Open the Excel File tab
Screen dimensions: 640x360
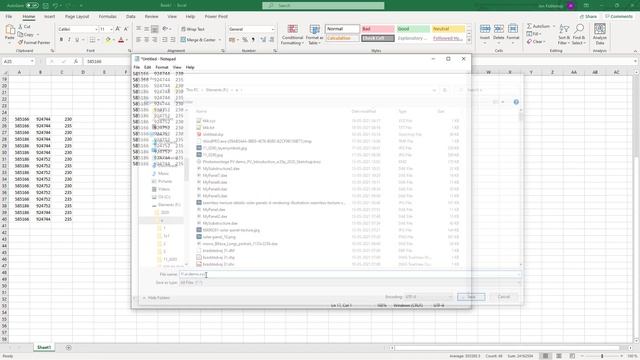point(9,16)
